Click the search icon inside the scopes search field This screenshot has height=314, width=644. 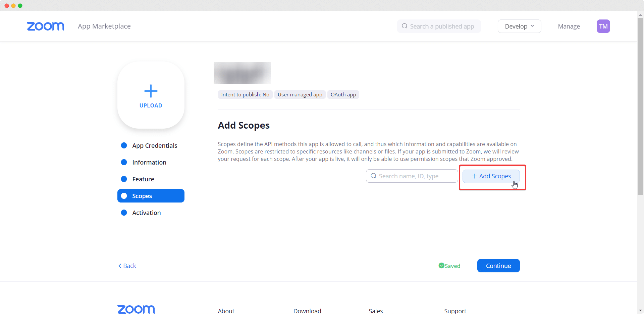(x=373, y=176)
